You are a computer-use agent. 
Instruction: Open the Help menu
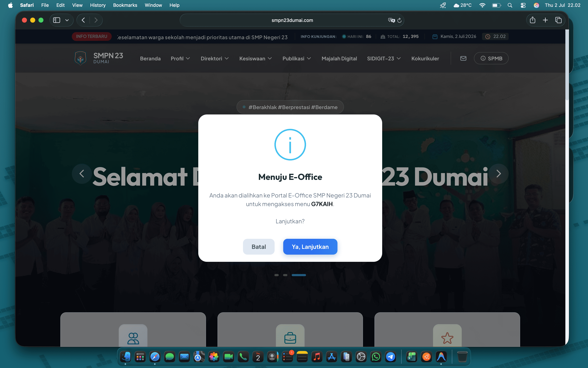point(174,5)
